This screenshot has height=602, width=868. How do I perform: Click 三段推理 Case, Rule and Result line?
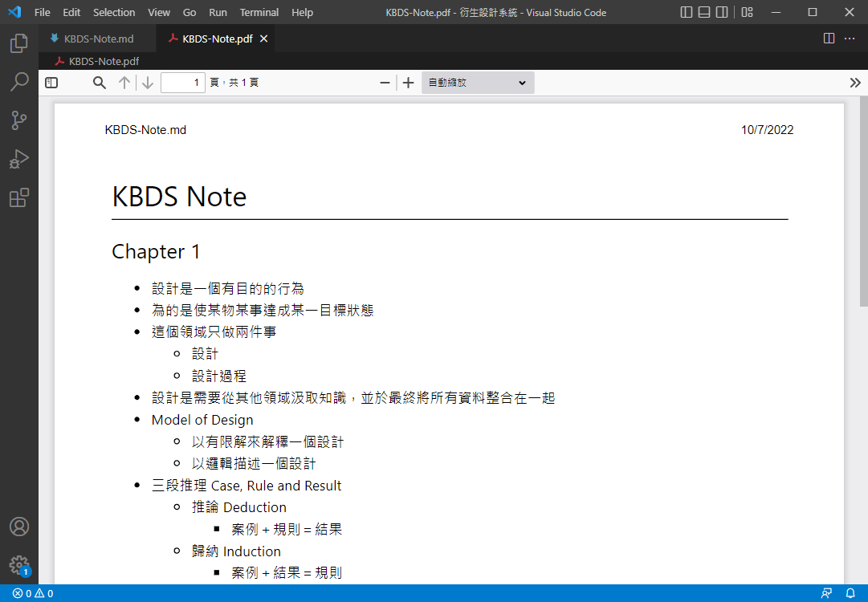click(x=247, y=486)
